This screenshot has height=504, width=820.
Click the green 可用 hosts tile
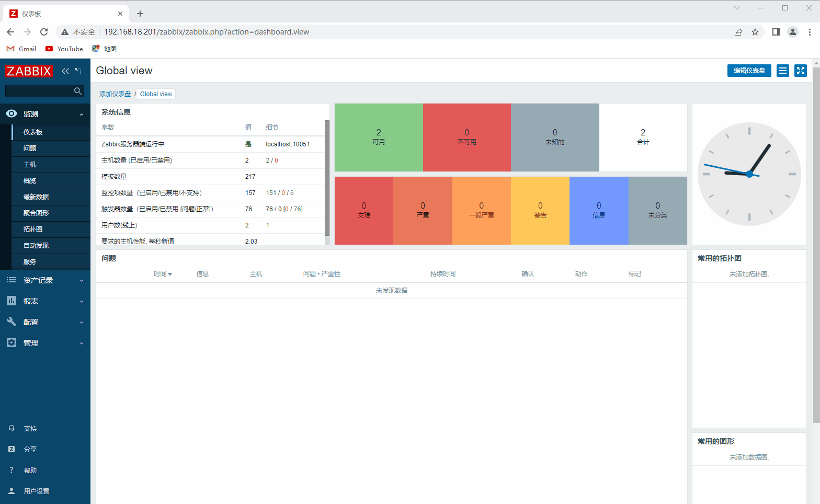point(379,137)
